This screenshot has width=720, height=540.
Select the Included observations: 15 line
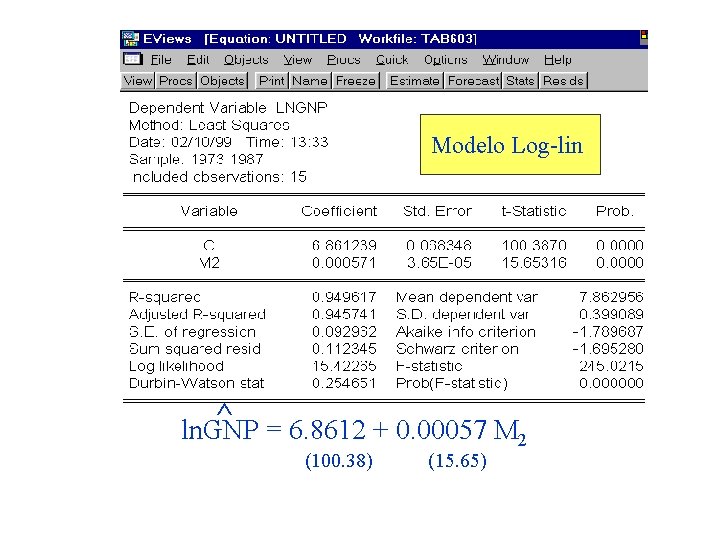[219, 177]
